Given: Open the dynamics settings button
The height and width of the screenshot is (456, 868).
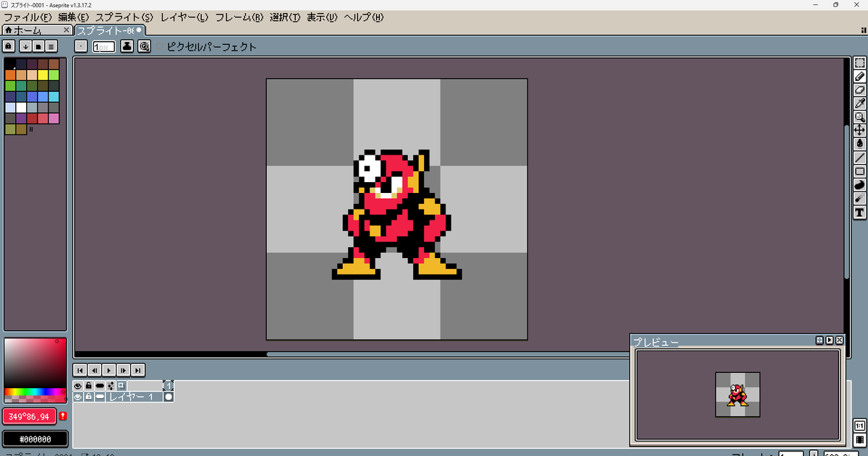Looking at the screenshot, I should click(x=144, y=46).
